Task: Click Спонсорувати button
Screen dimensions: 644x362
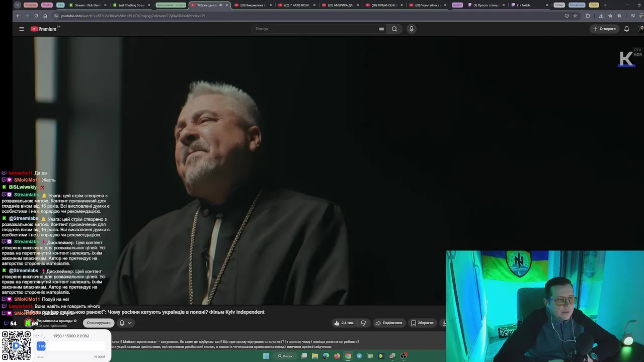Action: coord(98,323)
